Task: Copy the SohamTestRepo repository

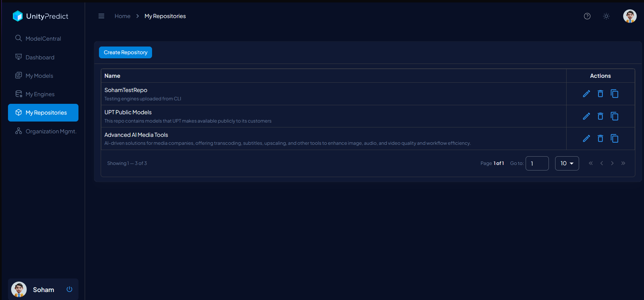Action: coord(614,94)
